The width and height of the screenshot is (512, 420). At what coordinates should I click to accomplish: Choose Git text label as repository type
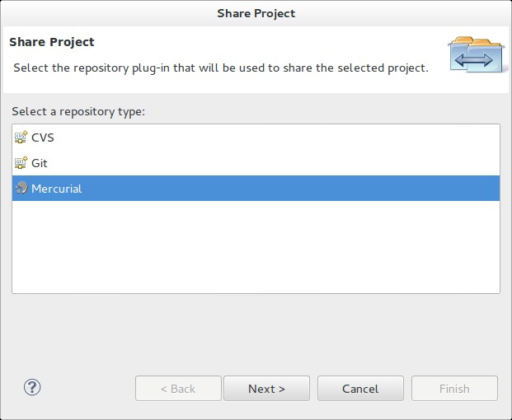click(x=40, y=163)
